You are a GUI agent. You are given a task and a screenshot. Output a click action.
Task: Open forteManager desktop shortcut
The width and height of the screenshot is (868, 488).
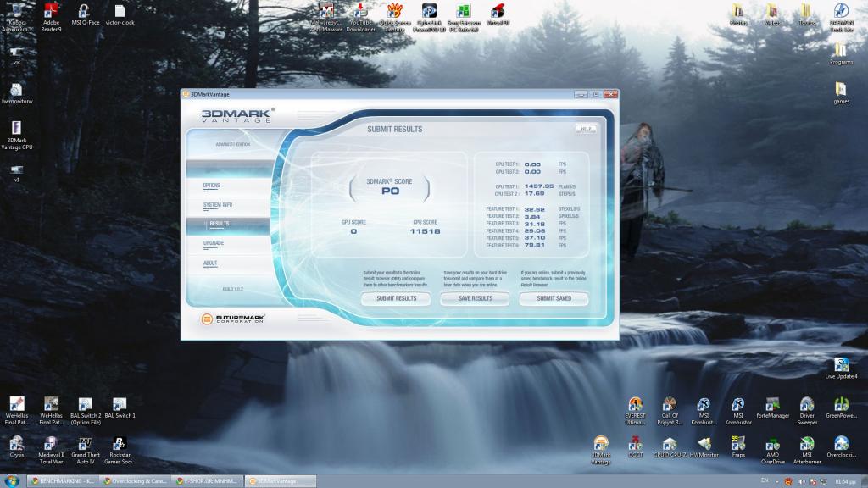point(772,408)
